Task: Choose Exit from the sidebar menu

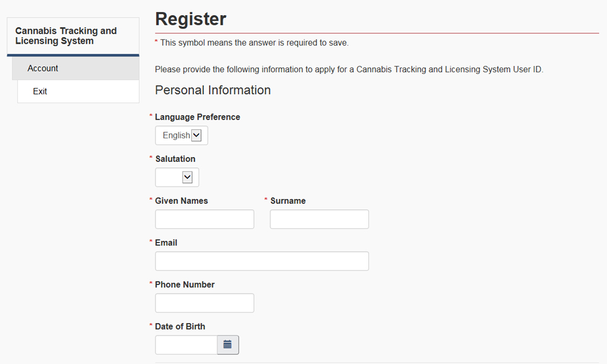Action: coord(40,92)
